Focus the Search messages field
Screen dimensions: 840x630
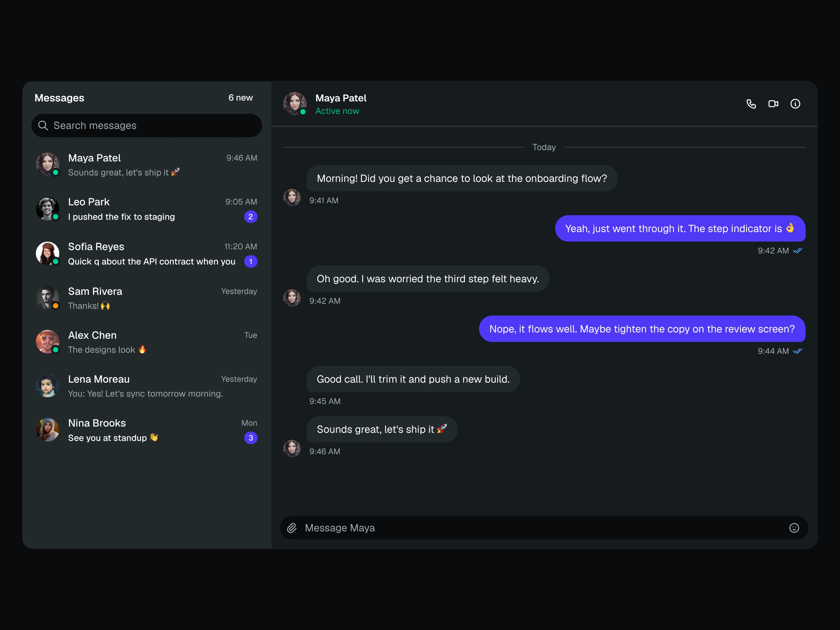tap(146, 125)
